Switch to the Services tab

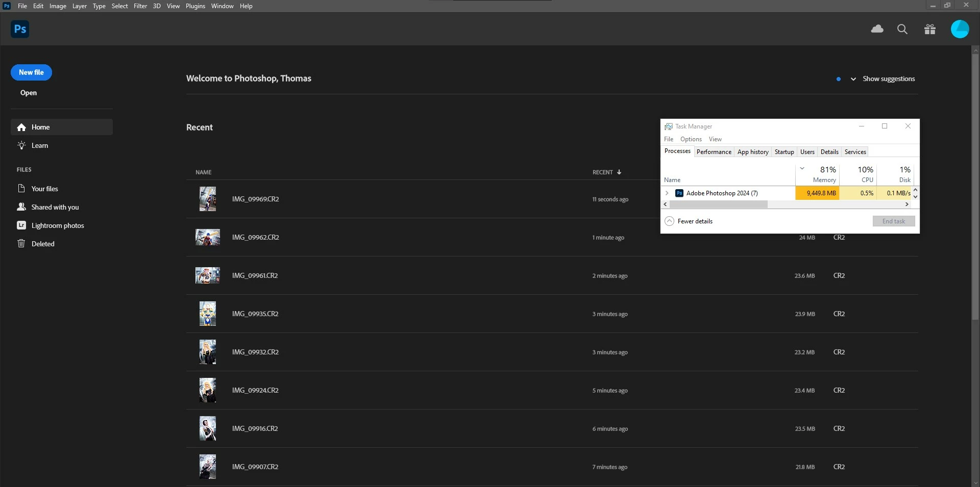pos(855,152)
